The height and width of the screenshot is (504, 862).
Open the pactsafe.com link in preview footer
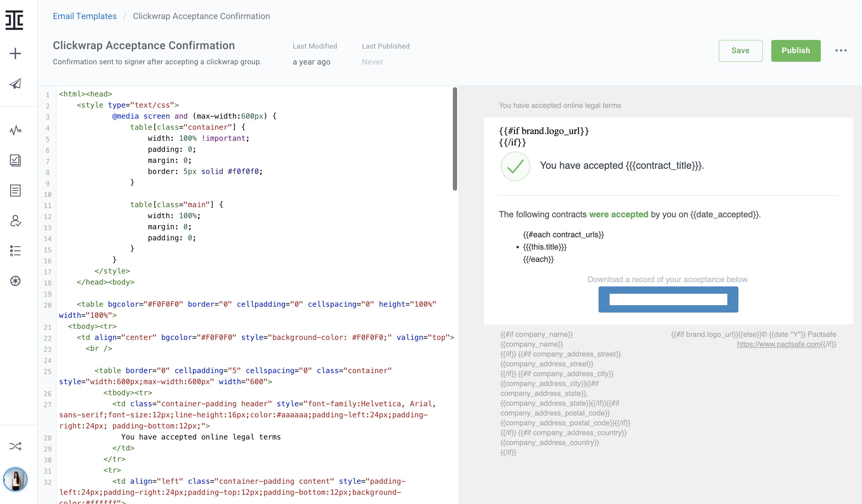[778, 344]
